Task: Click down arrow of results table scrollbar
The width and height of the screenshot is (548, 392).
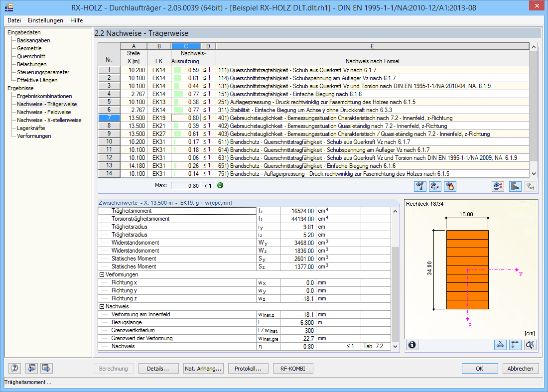Action: click(534, 174)
